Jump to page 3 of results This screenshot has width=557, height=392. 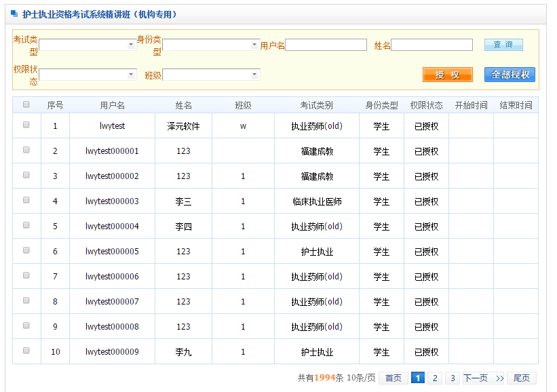point(453,378)
